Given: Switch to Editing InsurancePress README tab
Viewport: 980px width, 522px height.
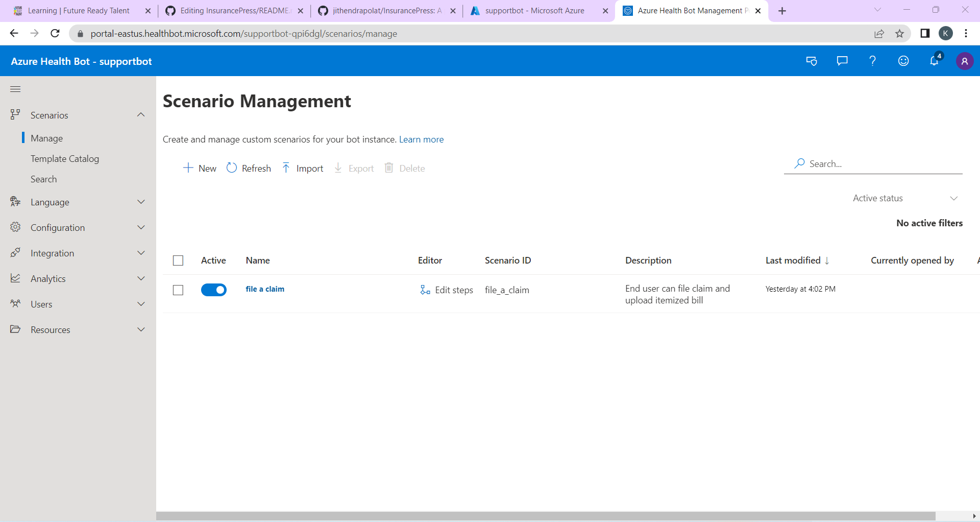Looking at the screenshot, I should click(235, 11).
